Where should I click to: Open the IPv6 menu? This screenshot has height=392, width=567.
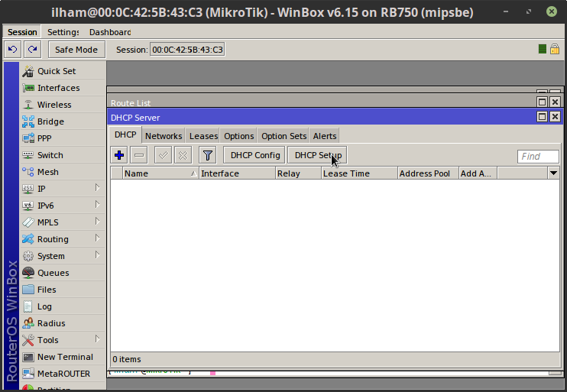[x=62, y=206]
